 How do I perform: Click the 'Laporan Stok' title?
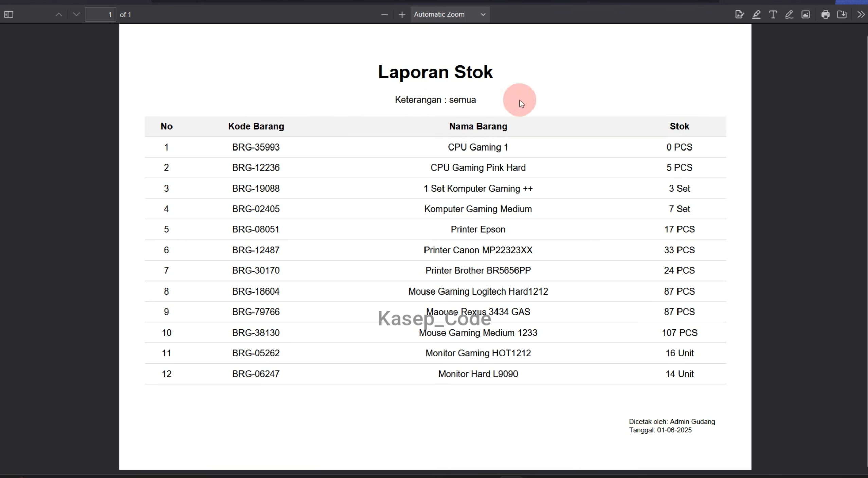pyautogui.click(x=435, y=72)
